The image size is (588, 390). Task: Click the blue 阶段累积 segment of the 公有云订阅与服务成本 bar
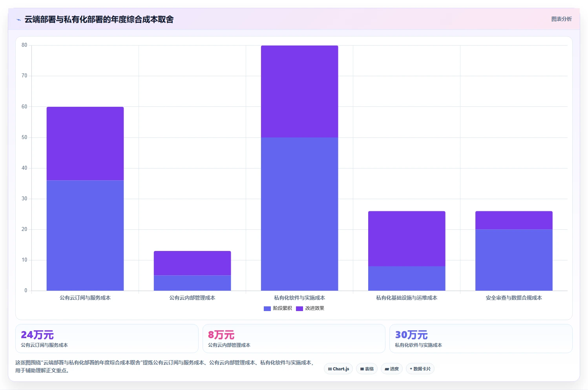(x=85, y=236)
